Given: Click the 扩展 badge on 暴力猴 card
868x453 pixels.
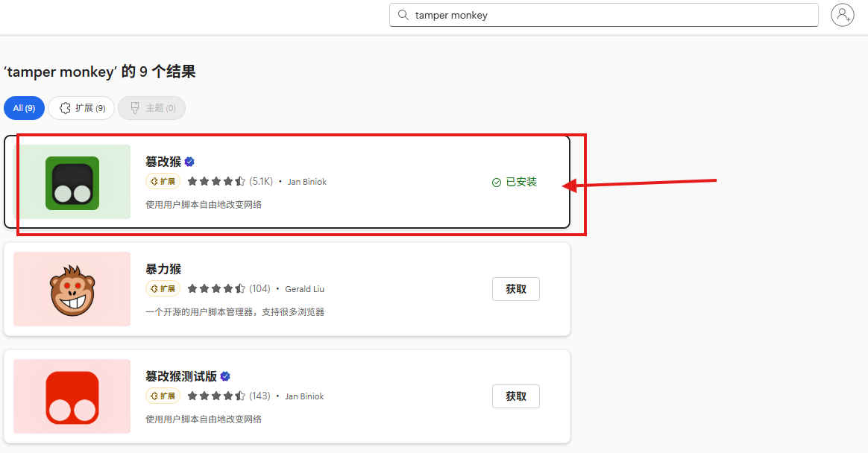Looking at the screenshot, I should pos(163,289).
